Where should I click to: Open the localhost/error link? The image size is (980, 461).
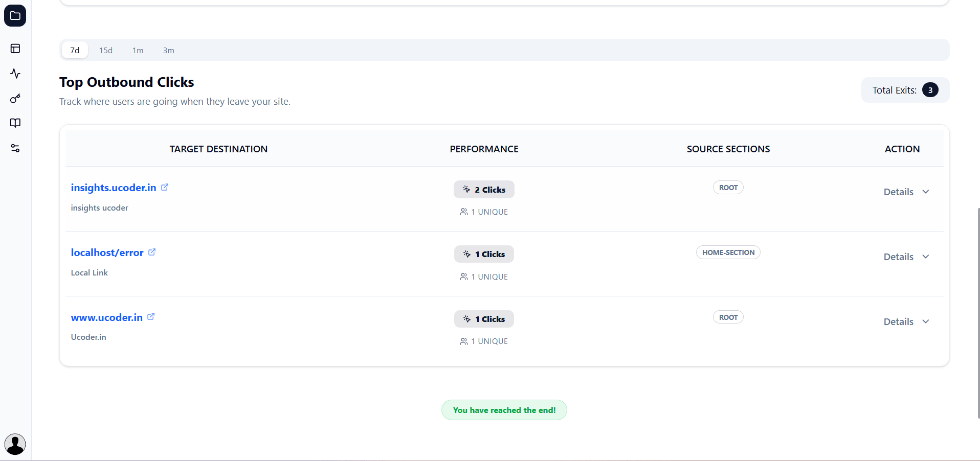[x=107, y=252]
